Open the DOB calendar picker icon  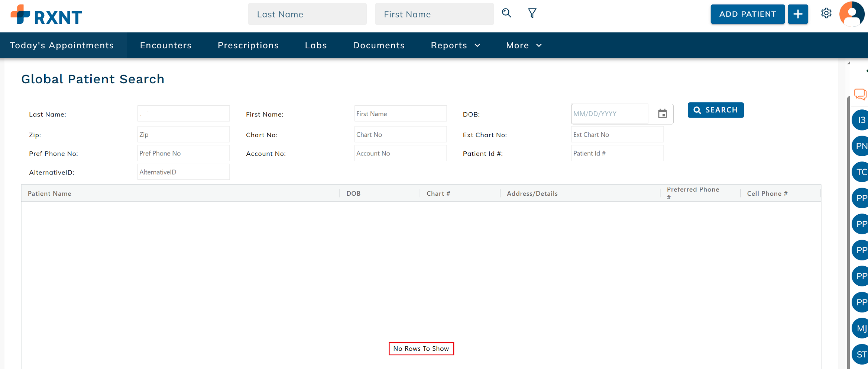662,114
